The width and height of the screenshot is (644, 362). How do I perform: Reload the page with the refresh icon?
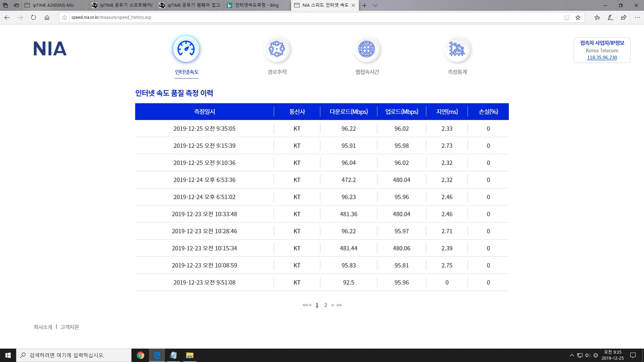pyautogui.click(x=34, y=17)
